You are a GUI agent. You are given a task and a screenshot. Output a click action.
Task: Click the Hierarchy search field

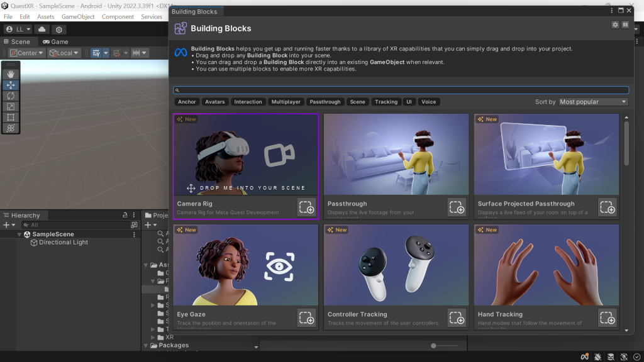point(75,225)
